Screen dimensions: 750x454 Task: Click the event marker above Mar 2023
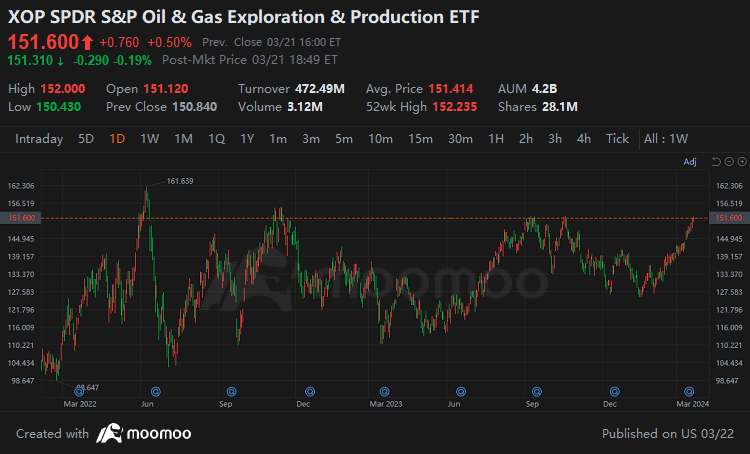pos(385,392)
